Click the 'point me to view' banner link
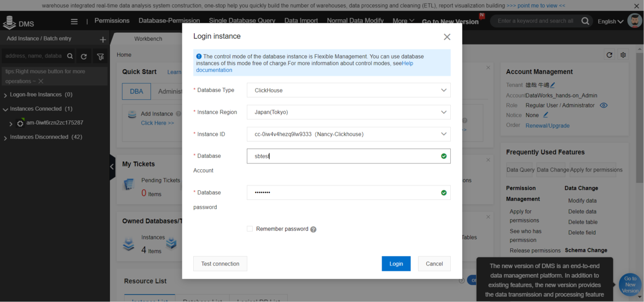The image size is (644, 302). pyautogui.click(x=536, y=6)
